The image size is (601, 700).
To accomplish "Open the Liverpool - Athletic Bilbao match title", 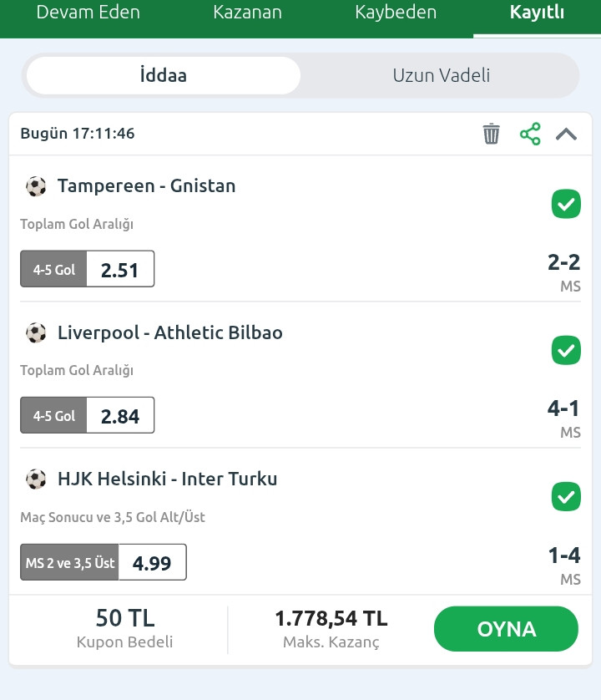I will [170, 332].
